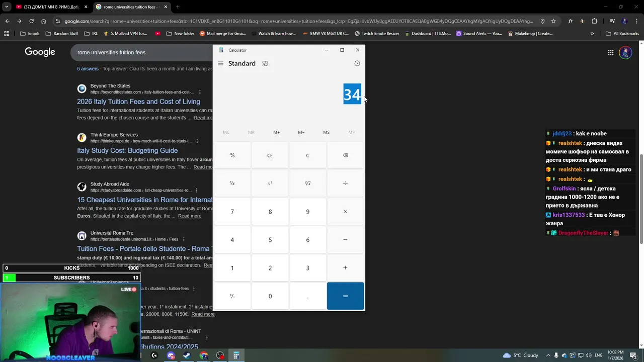Screen dimensions: 644x362
Task: Click the square root key
Action: pyautogui.click(x=307, y=184)
